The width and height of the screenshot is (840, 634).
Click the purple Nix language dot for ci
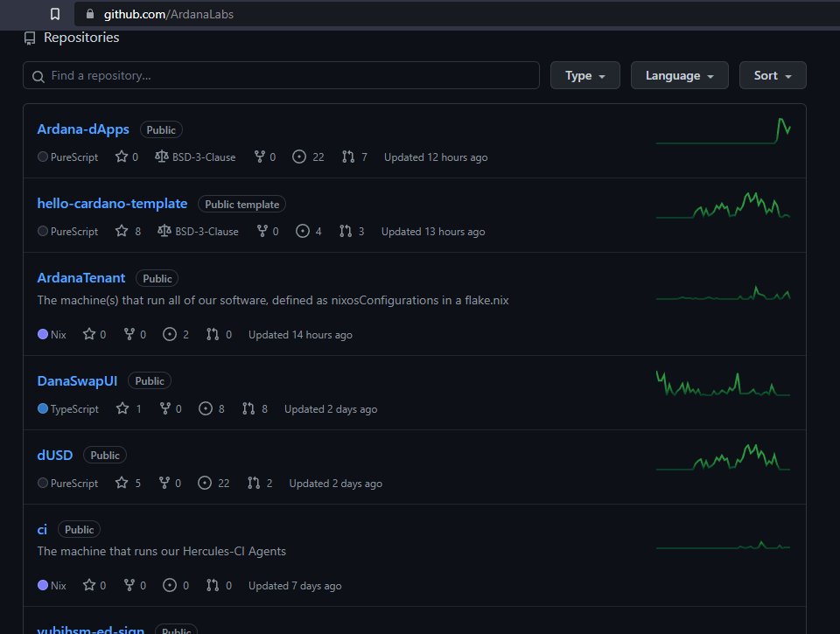pos(43,585)
